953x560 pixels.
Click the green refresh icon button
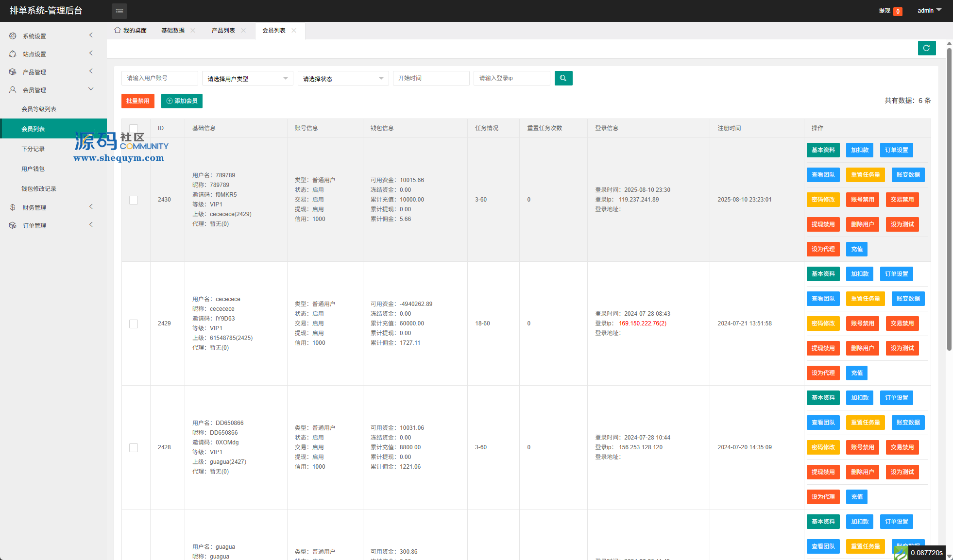(926, 48)
